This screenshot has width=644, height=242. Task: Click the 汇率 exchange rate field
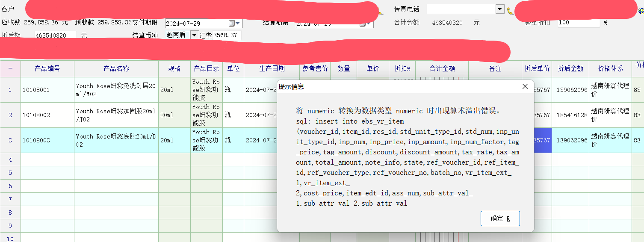[227, 35]
